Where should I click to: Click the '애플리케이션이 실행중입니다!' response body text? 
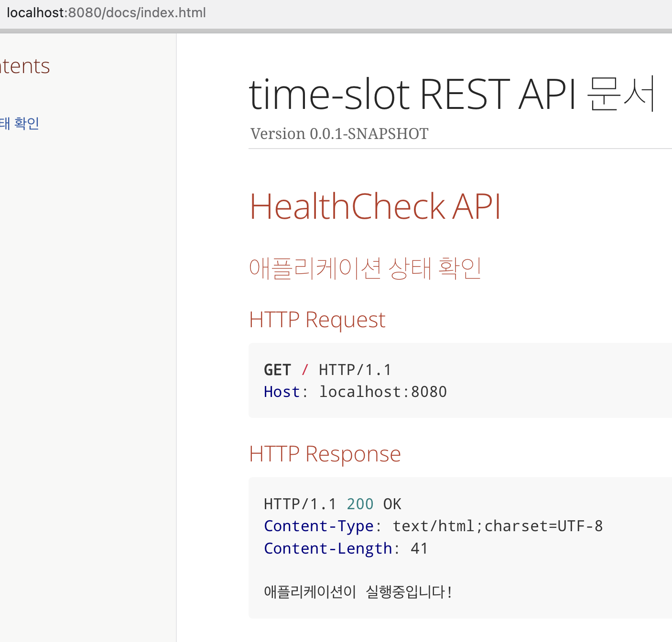click(x=358, y=592)
